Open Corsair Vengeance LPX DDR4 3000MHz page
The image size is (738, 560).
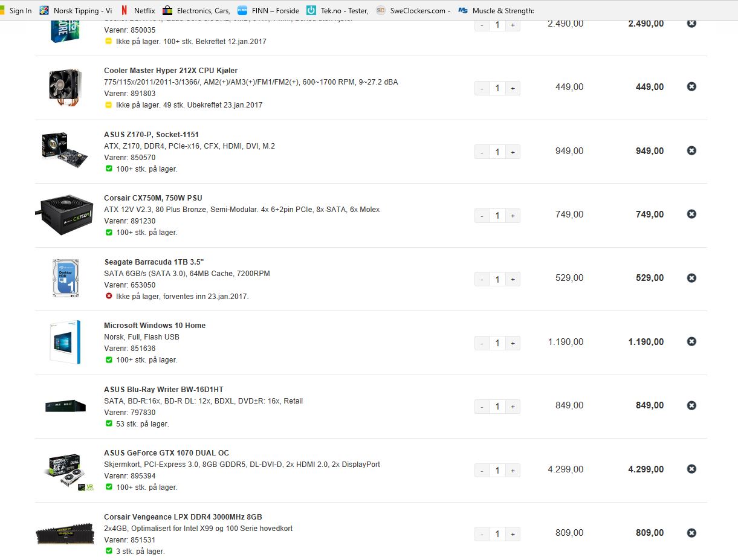point(183,517)
